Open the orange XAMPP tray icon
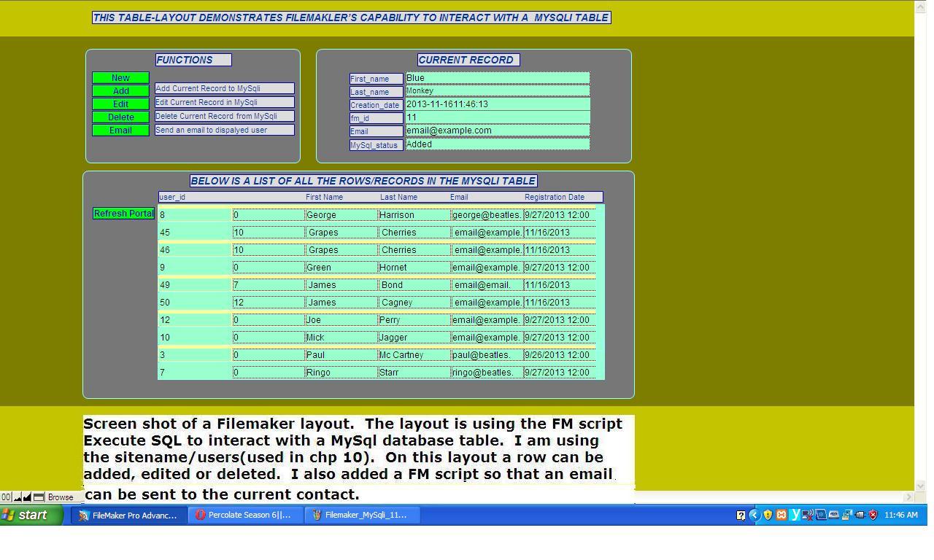This screenshot has width=934, height=560. [x=781, y=515]
